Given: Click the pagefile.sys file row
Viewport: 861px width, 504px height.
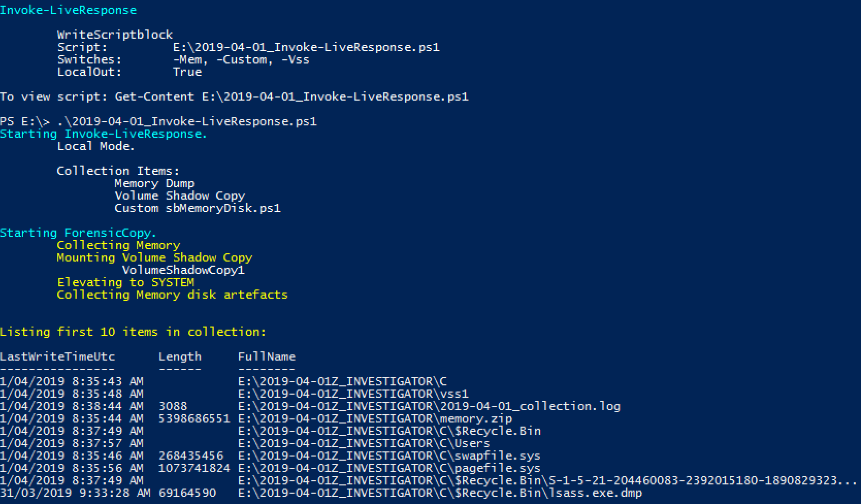Looking at the screenshot, I should tap(270, 468).
